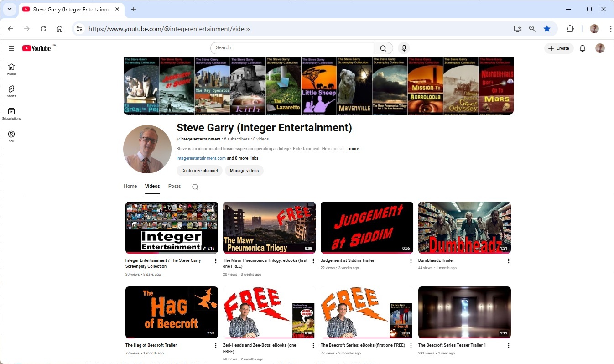The width and height of the screenshot is (614, 364).
Task: Open options menu for Dumbheadz Trailer
Action: (x=508, y=261)
